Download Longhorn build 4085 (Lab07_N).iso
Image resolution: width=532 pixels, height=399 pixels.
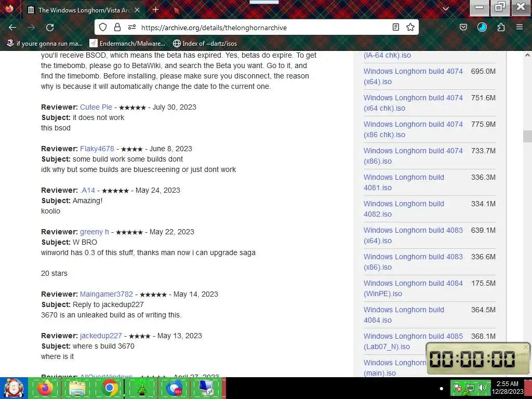coord(413,341)
